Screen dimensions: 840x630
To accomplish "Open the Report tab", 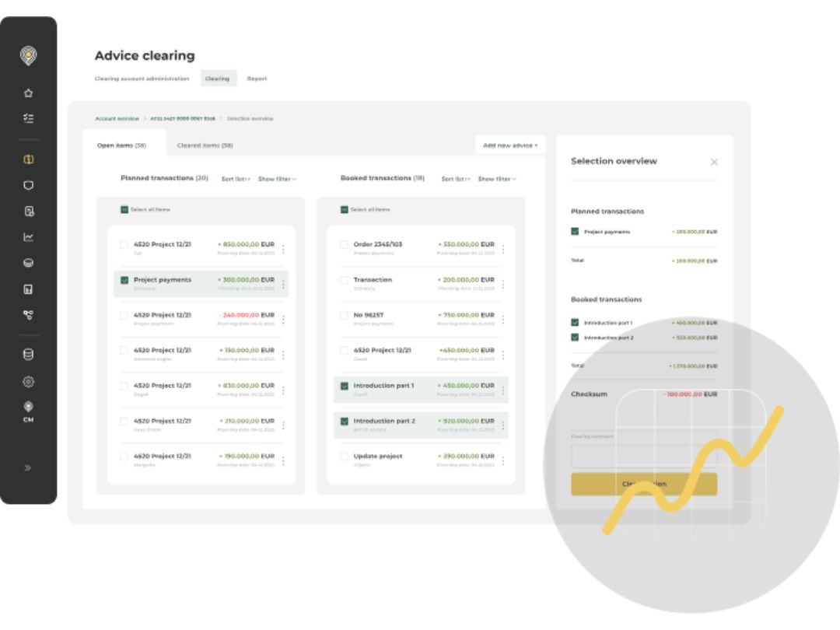I will pyautogui.click(x=257, y=79).
